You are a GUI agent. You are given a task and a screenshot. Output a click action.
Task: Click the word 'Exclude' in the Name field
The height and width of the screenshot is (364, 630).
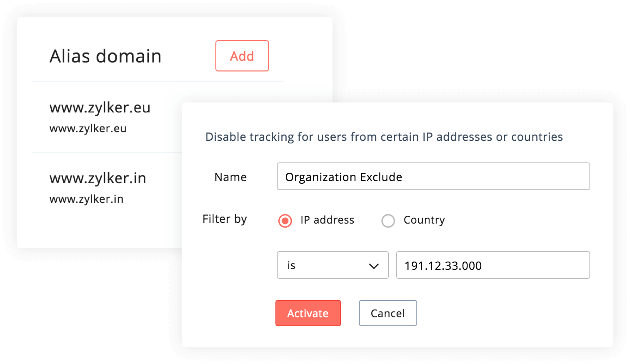point(381,177)
